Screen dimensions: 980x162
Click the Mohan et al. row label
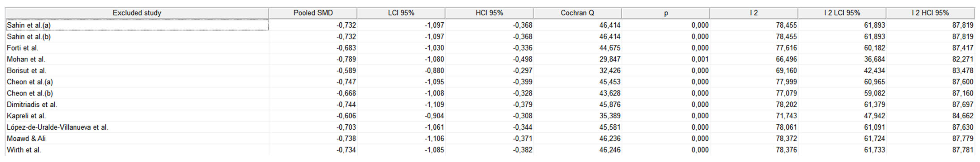[x=26, y=60]
